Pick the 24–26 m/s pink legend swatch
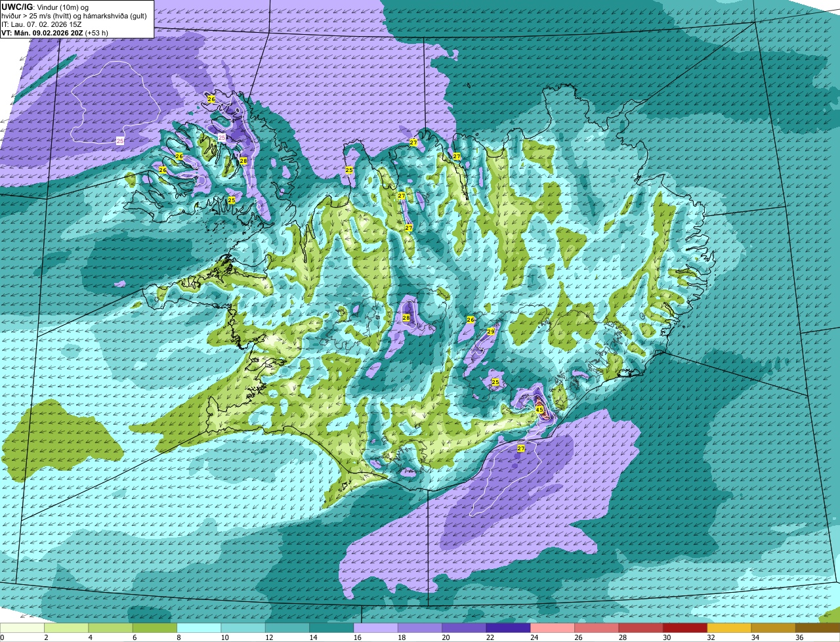The height and width of the screenshot is (642, 840). (x=553, y=628)
